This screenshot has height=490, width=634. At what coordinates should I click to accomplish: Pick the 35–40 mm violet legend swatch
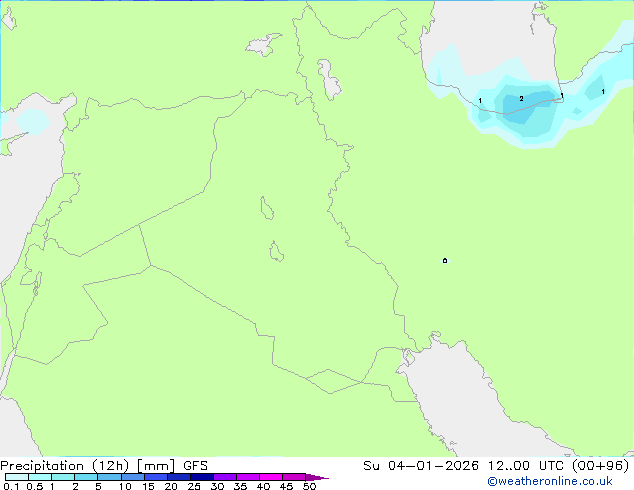pos(247,477)
